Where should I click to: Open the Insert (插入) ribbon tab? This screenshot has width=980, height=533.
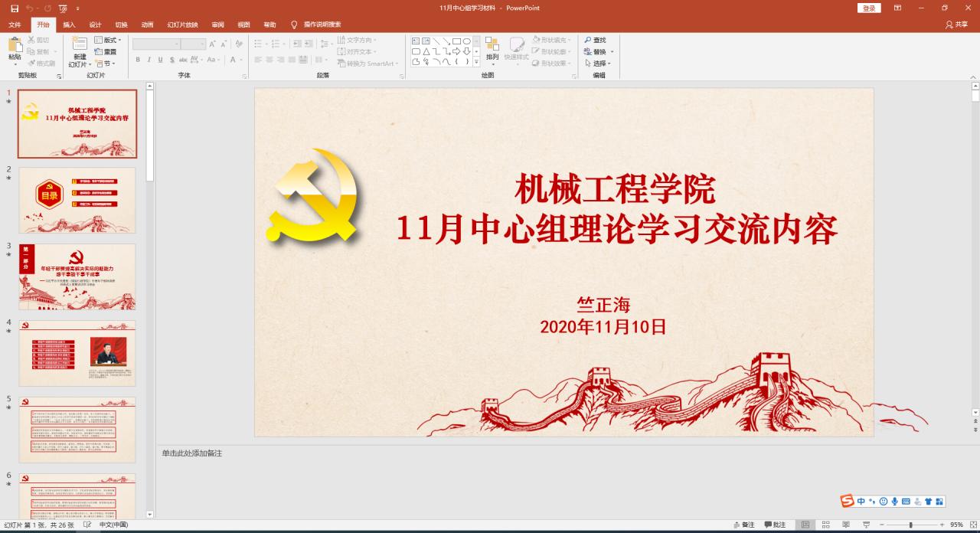point(69,25)
